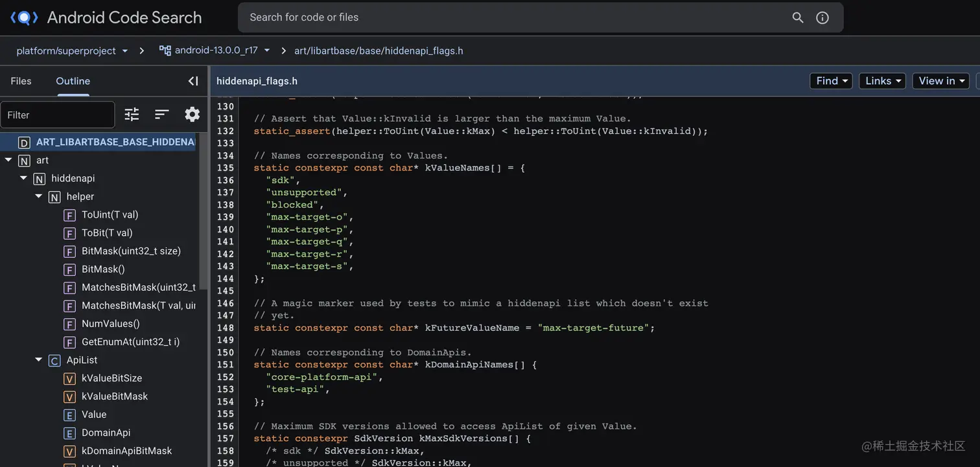Image resolution: width=980 pixels, height=467 pixels.
Task: Click the "unsupported" string in kValueNames
Action: (304, 192)
